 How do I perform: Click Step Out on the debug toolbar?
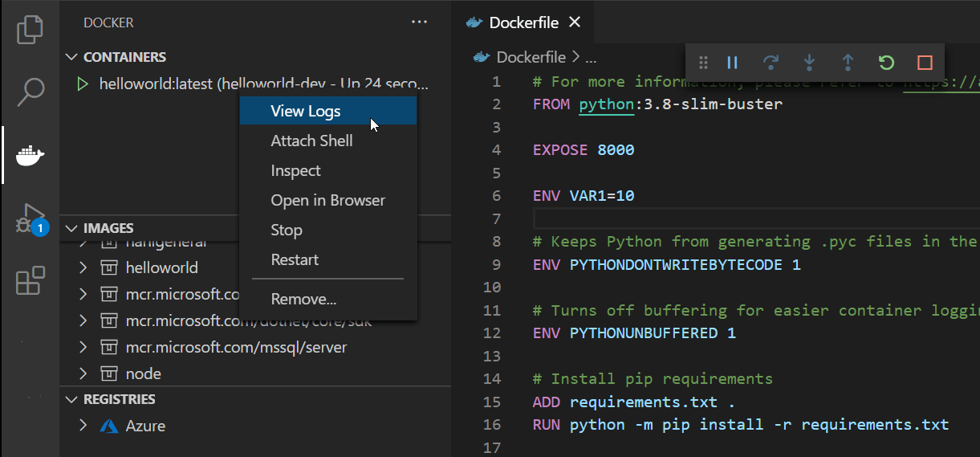(x=848, y=63)
